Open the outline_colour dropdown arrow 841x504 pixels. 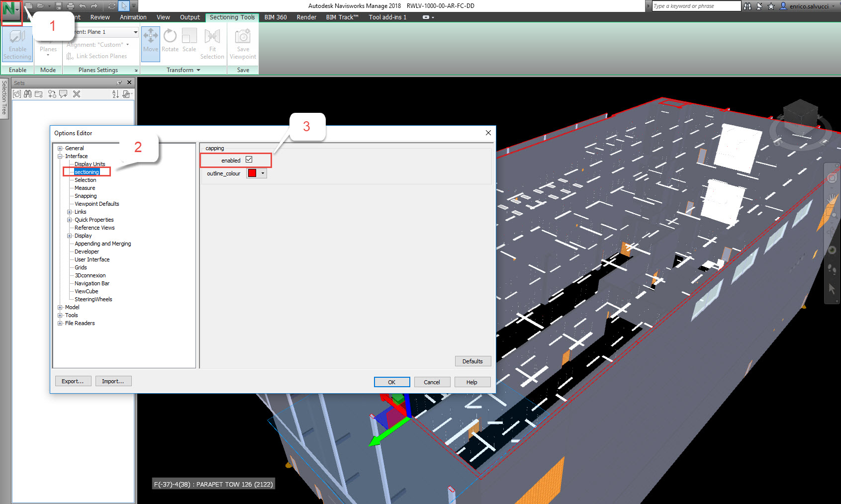(263, 173)
